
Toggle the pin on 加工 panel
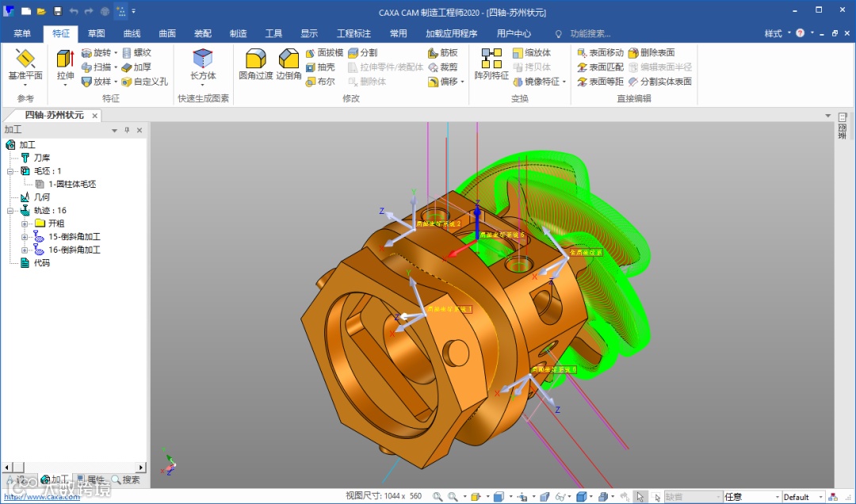(x=127, y=130)
